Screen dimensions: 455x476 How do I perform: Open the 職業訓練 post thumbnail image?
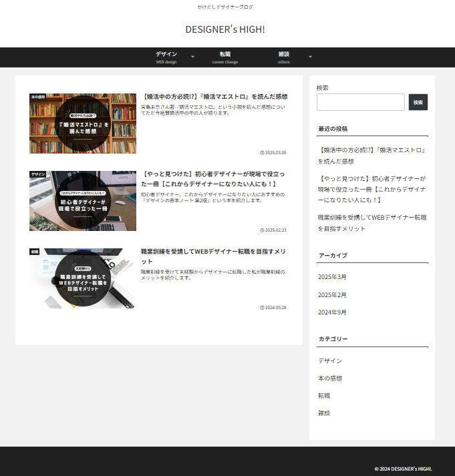pos(83,278)
